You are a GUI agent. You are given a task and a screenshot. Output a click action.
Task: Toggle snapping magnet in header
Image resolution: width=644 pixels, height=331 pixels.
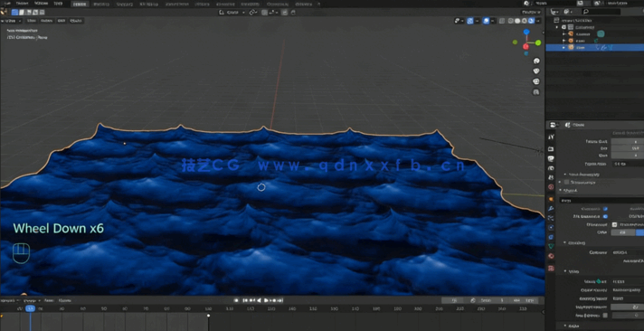tap(265, 13)
